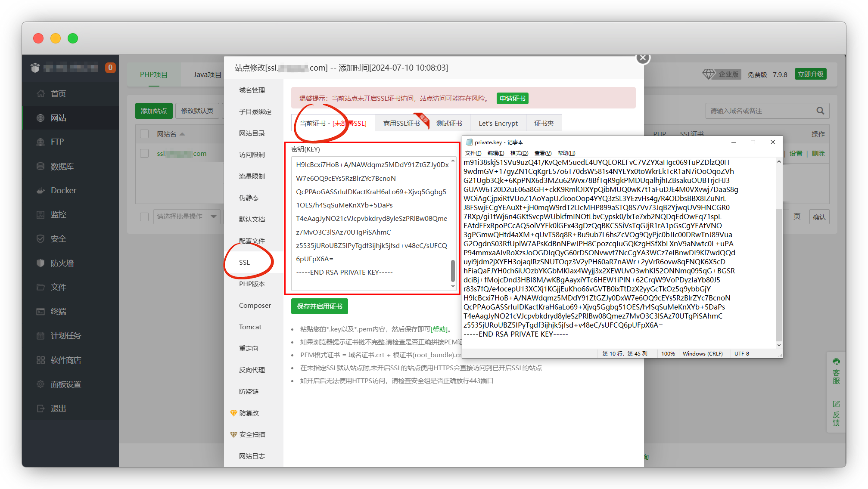Open Notepad Format menu
Image resolution: width=868 pixels, height=489 pixels.
click(519, 153)
